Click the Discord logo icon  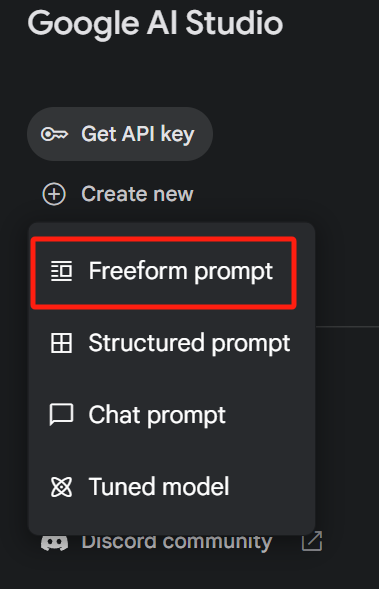click(x=54, y=542)
